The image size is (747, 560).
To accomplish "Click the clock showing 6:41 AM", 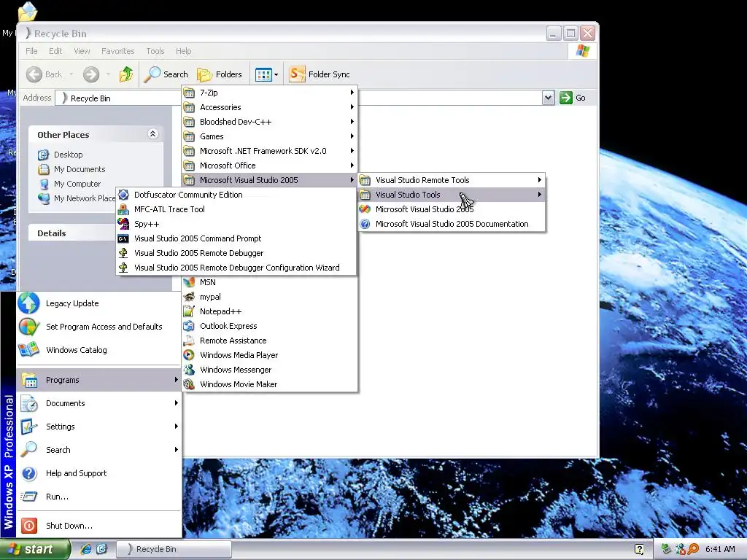I will (720, 549).
